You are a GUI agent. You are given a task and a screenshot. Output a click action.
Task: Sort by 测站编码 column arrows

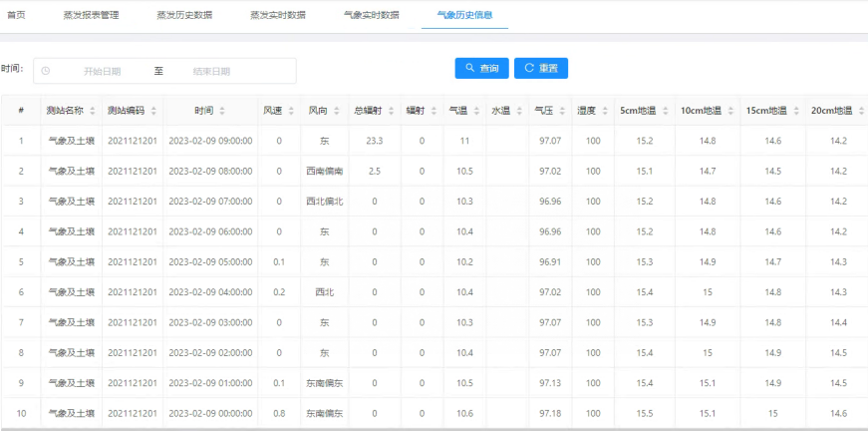(x=153, y=111)
